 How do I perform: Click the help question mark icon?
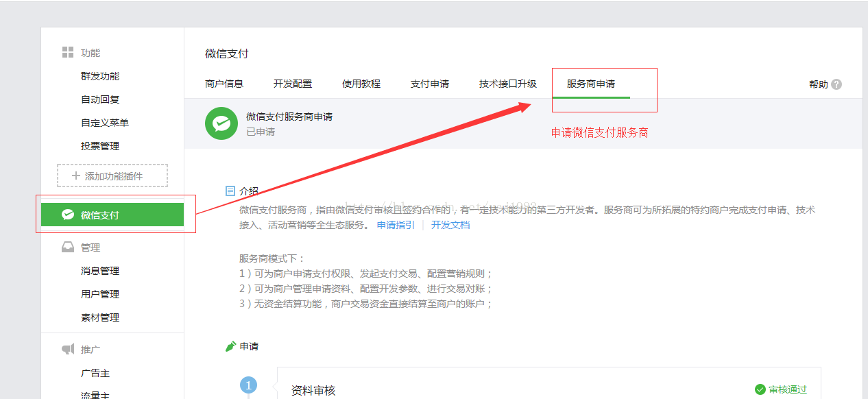point(836,84)
